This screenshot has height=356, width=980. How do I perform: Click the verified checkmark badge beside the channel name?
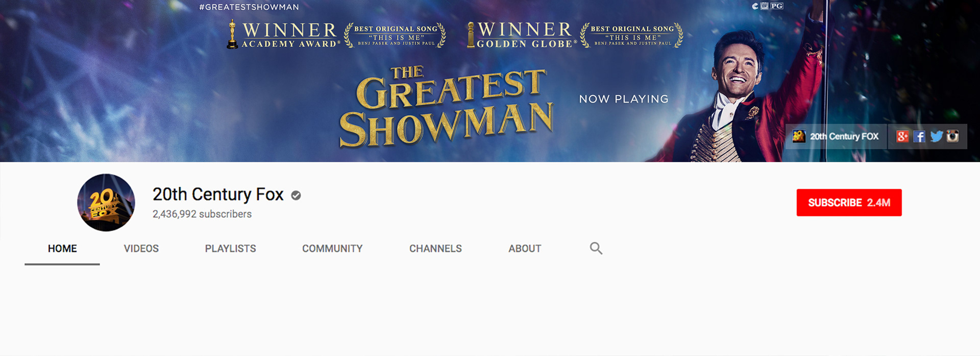point(296,195)
